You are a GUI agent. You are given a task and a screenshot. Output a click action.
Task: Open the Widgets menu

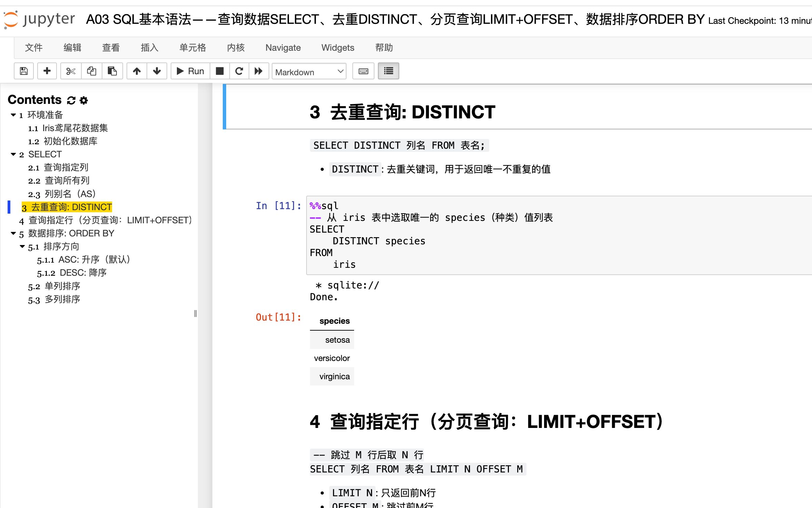click(x=338, y=48)
